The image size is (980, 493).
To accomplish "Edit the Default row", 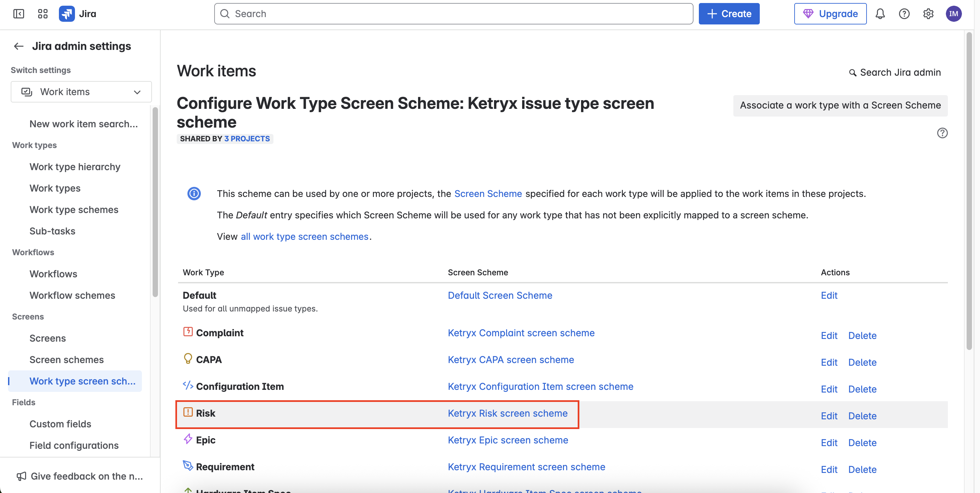I will (829, 295).
